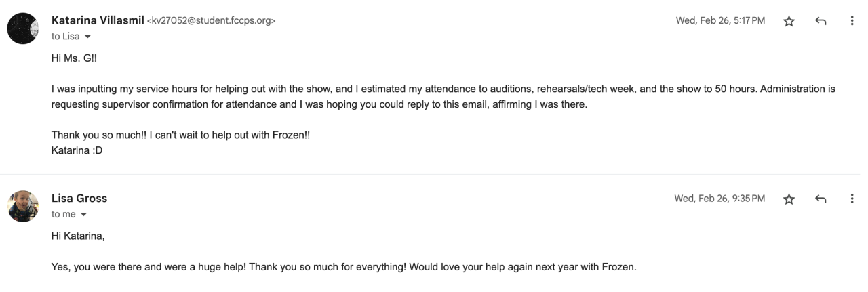868x292 pixels.
Task: Click Lisa Gross's profile photo
Action: click(22, 206)
